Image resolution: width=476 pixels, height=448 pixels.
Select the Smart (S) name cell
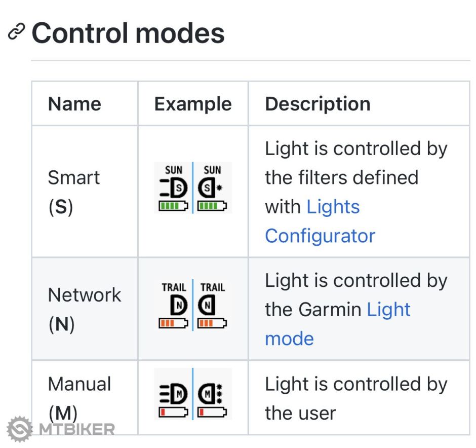pyautogui.click(x=73, y=192)
